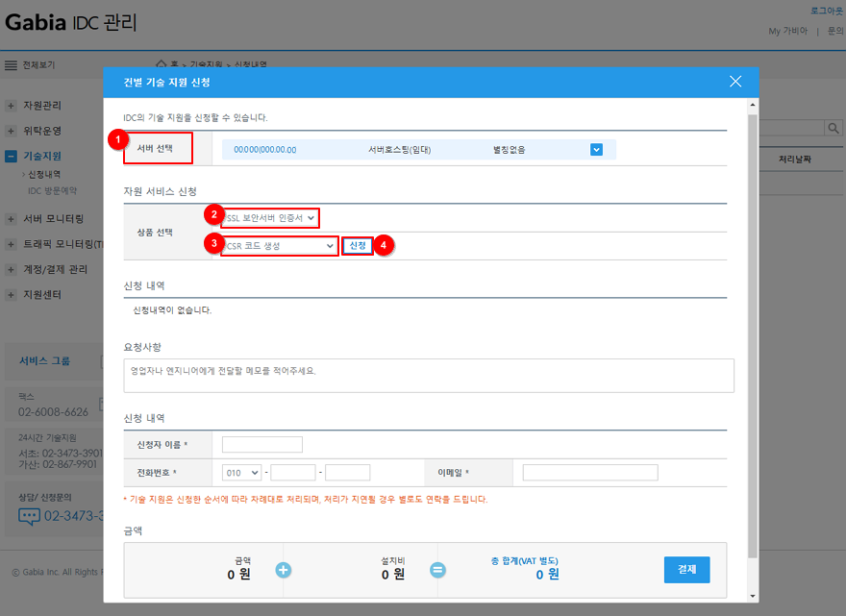Expand 위탁운영 plus icon in sidebar
Screen dimensions: 846x616
pyautogui.click(x=11, y=131)
